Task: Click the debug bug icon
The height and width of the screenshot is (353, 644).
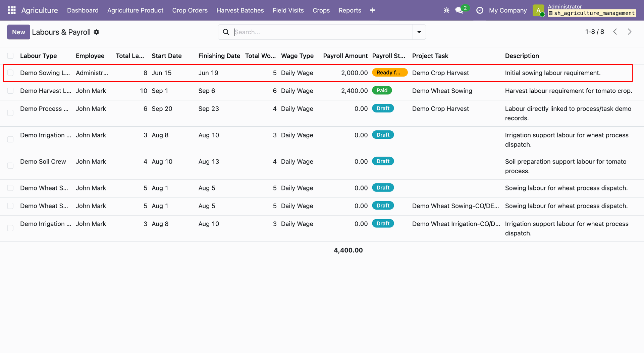Action: click(x=446, y=10)
